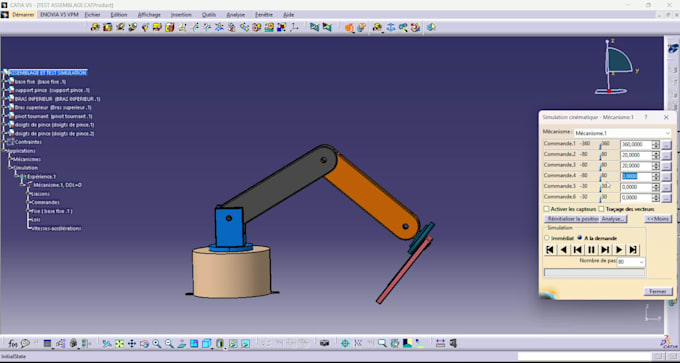Screen dimensions: 680x363
Task: Open the Mécanisme dropdown
Action: click(x=622, y=133)
